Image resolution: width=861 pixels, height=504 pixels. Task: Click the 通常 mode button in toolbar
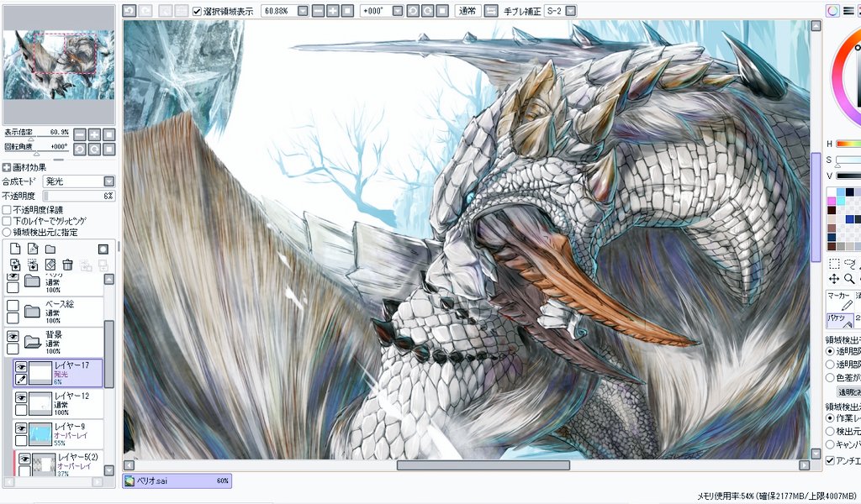pyautogui.click(x=467, y=10)
